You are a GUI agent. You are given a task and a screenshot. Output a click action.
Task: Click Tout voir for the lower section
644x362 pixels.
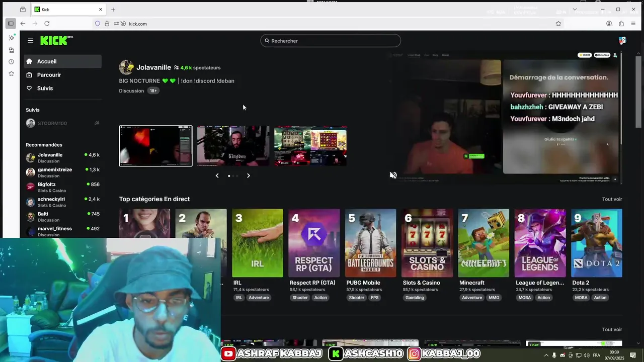pos(612,330)
